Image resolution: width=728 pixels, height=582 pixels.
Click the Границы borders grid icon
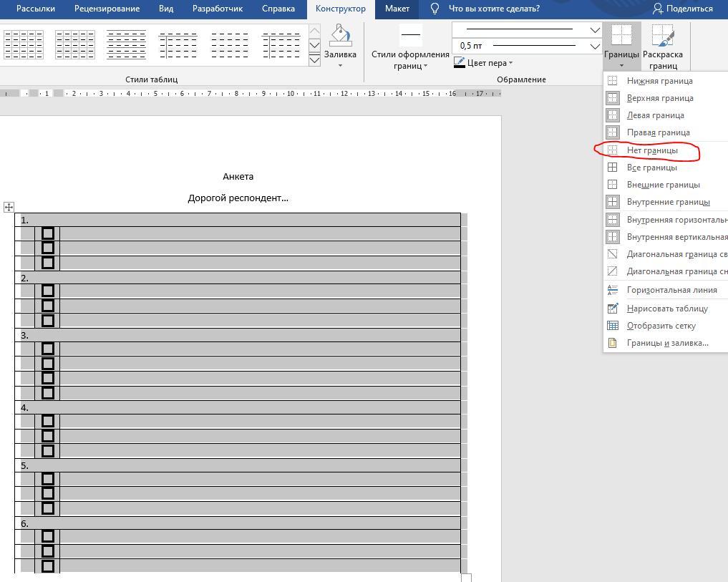pyautogui.click(x=621, y=35)
